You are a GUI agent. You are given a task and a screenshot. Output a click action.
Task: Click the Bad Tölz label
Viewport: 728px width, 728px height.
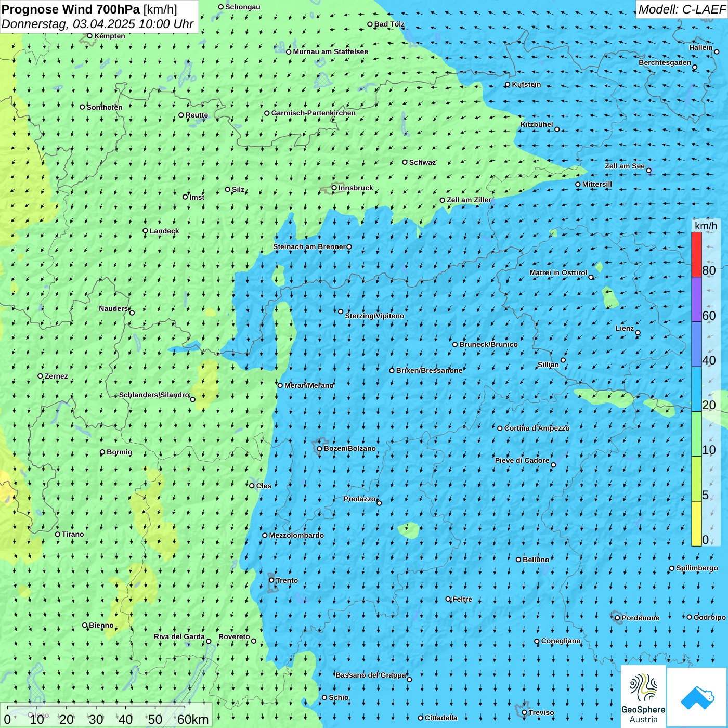click(x=389, y=24)
